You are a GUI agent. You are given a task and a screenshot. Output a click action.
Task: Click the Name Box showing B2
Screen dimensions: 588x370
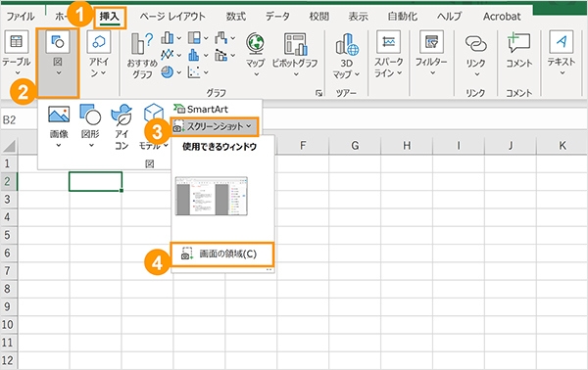[x=19, y=119]
